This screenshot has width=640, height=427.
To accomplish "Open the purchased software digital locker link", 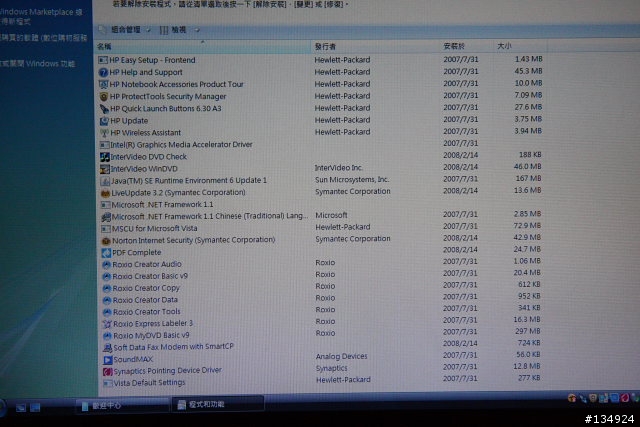I will [43, 38].
